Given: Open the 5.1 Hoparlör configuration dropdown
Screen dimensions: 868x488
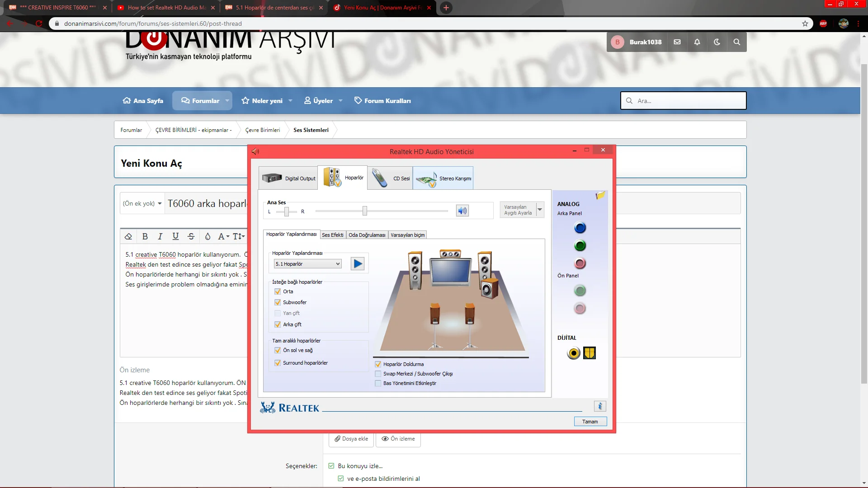Looking at the screenshot, I should [x=308, y=264].
